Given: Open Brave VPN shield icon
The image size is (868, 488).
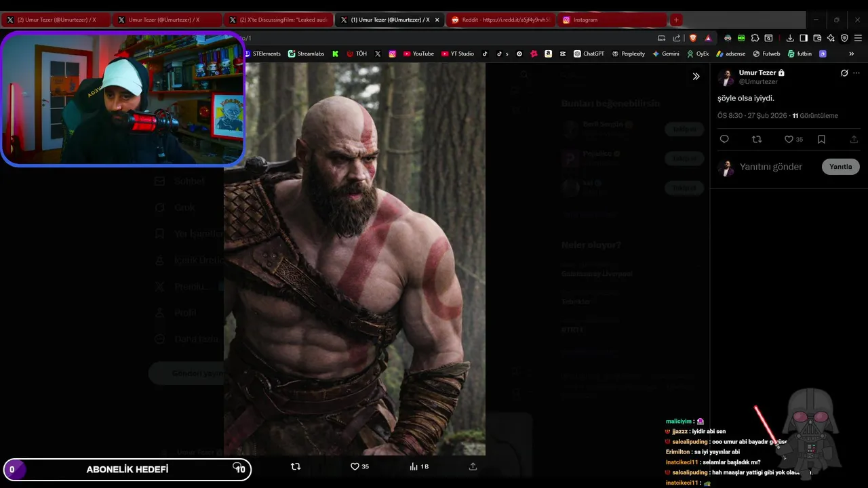Looking at the screenshot, I should [844, 38].
